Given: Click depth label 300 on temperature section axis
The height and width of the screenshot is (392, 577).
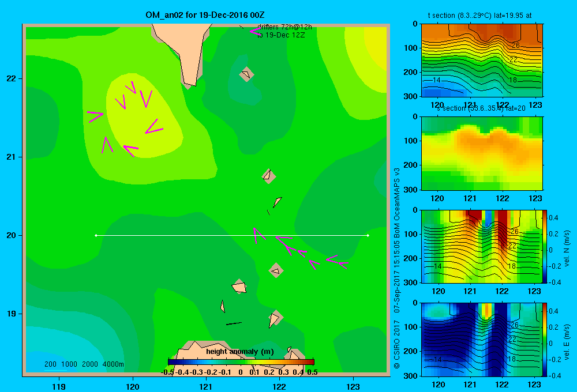Looking at the screenshot, I should tap(410, 96).
